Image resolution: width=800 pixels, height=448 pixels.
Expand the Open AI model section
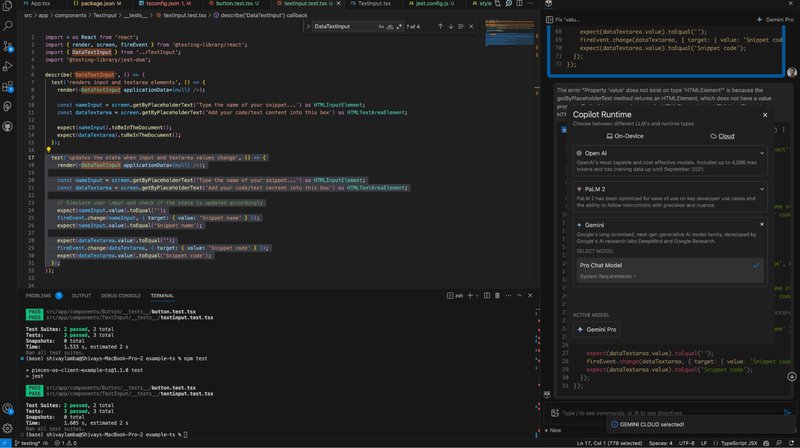tap(761, 153)
